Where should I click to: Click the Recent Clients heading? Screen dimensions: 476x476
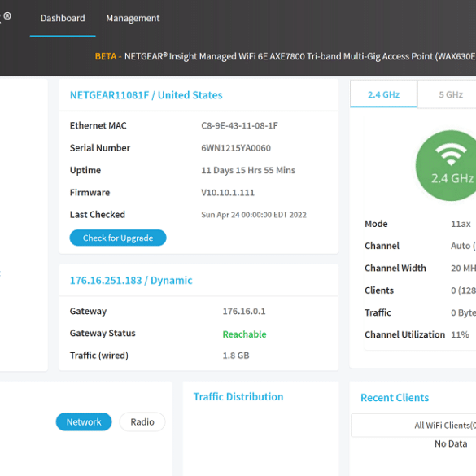(x=395, y=397)
